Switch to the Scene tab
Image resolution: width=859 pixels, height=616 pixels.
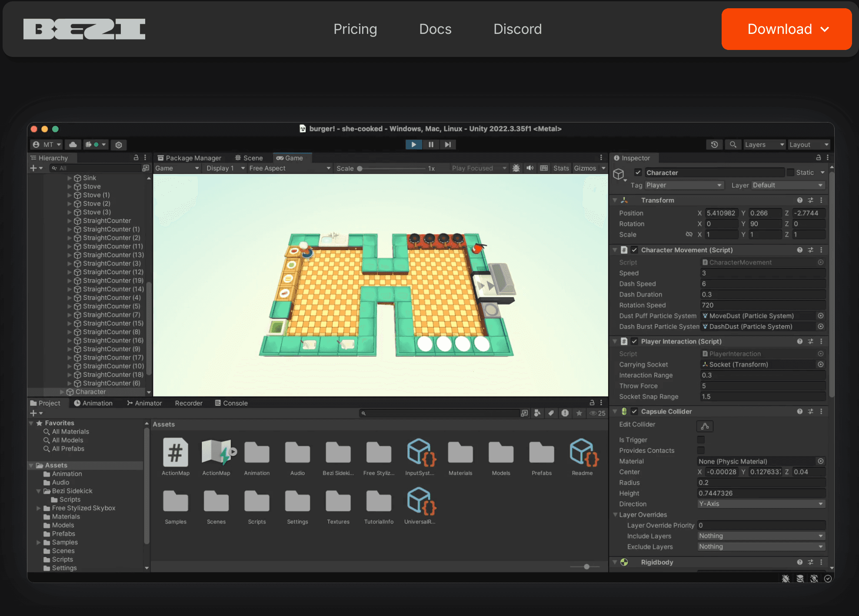point(249,158)
